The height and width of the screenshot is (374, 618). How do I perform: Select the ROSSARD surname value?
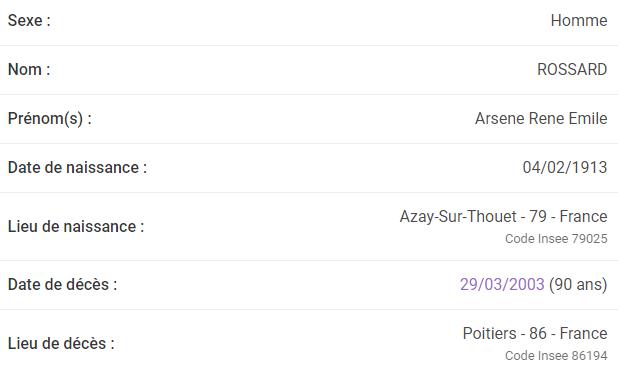[572, 69]
